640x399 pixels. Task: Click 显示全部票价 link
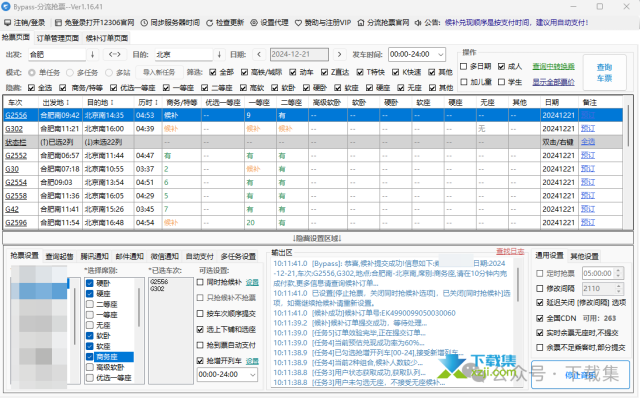click(x=553, y=82)
